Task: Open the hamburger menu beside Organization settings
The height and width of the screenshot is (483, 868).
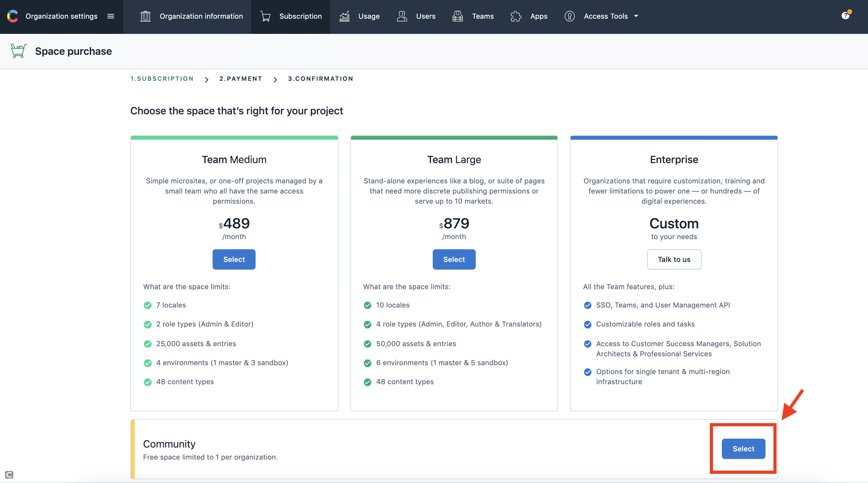Action: tap(110, 16)
